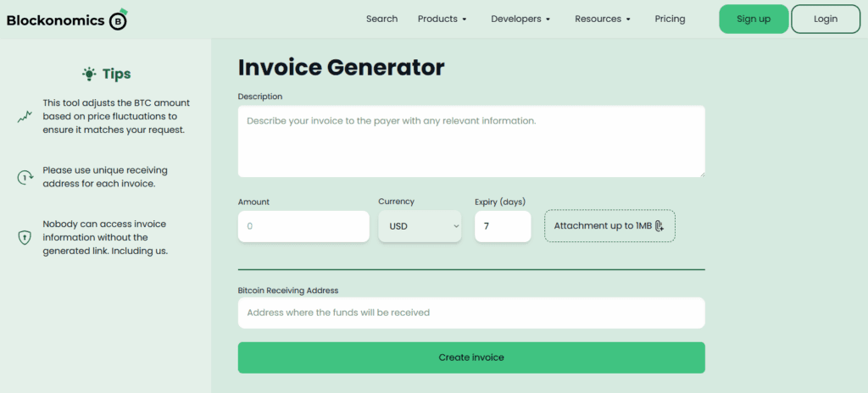Click the unique address clock icon

point(25,177)
